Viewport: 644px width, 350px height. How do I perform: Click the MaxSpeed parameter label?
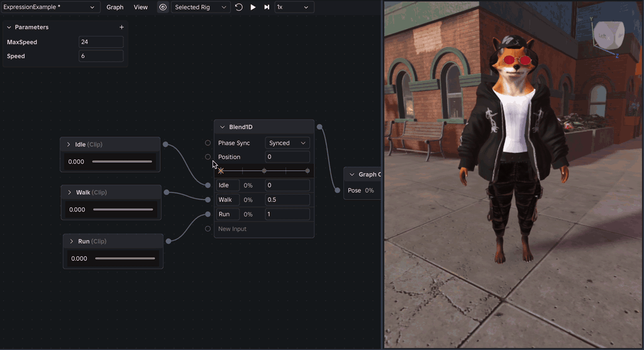click(22, 42)
